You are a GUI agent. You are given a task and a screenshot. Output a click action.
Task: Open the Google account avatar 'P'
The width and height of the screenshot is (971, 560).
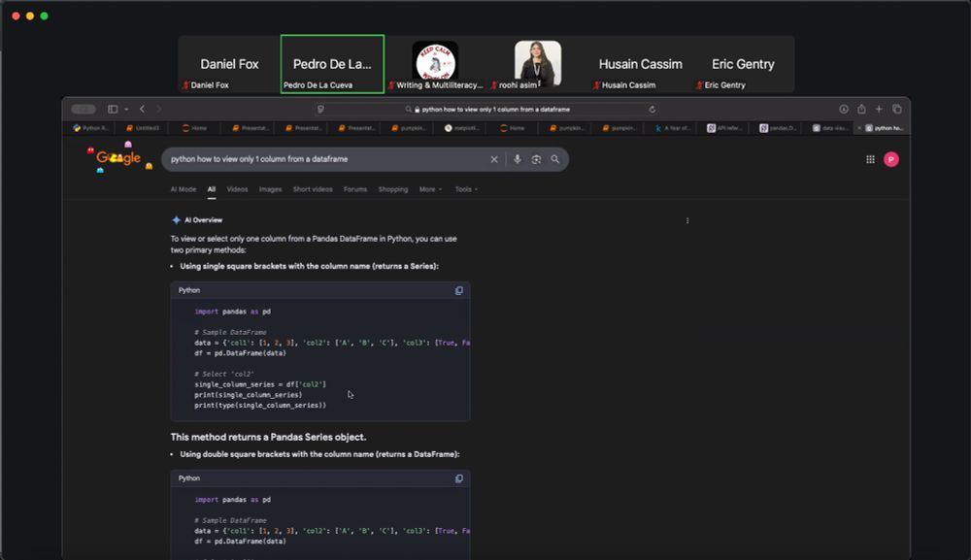(x=891, y=159)
